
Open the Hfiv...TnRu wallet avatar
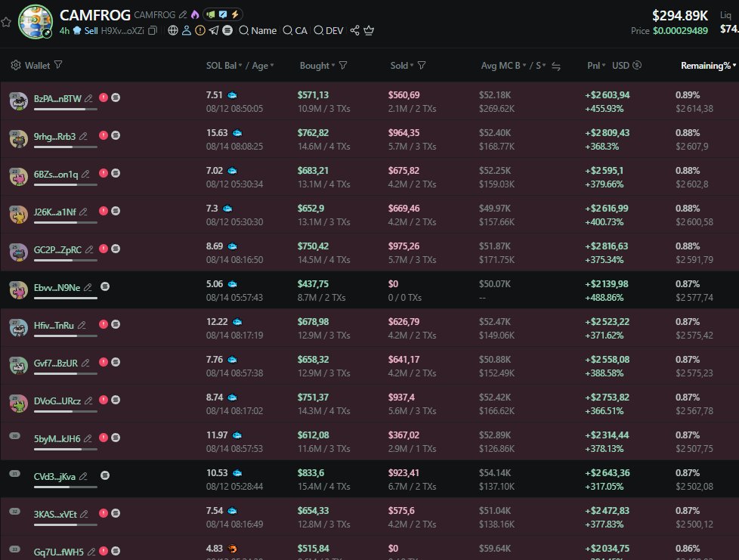(18, 327)
